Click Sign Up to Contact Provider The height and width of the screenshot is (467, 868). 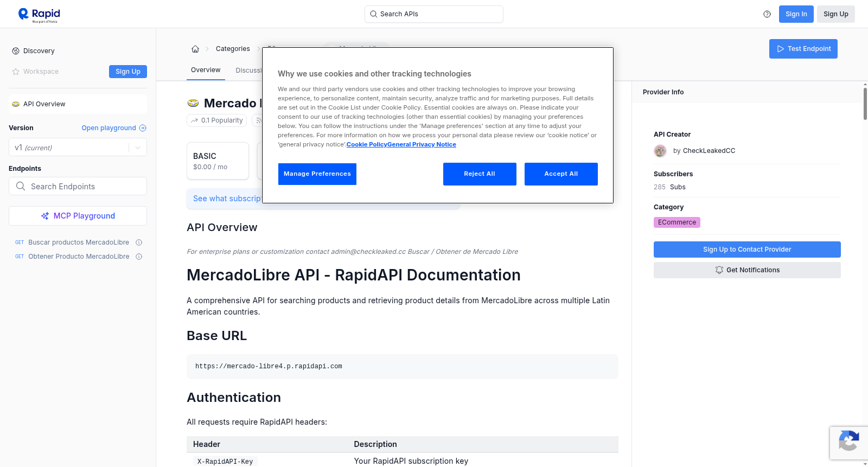tap(747, 250)
